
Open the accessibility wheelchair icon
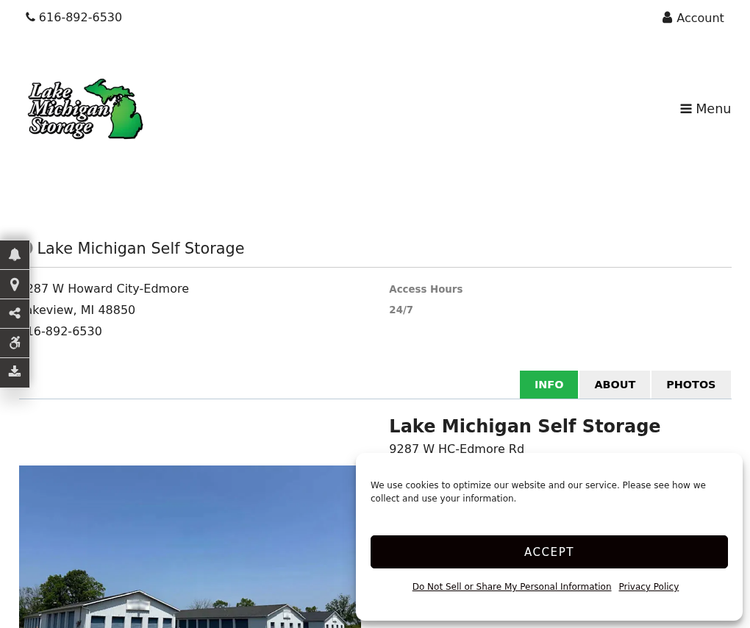pyautogui.click(x=14, y=342)
